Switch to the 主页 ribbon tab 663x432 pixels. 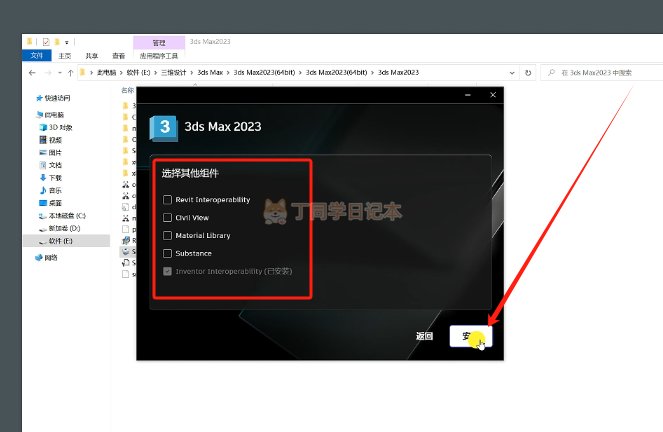(x=64, y=56)
